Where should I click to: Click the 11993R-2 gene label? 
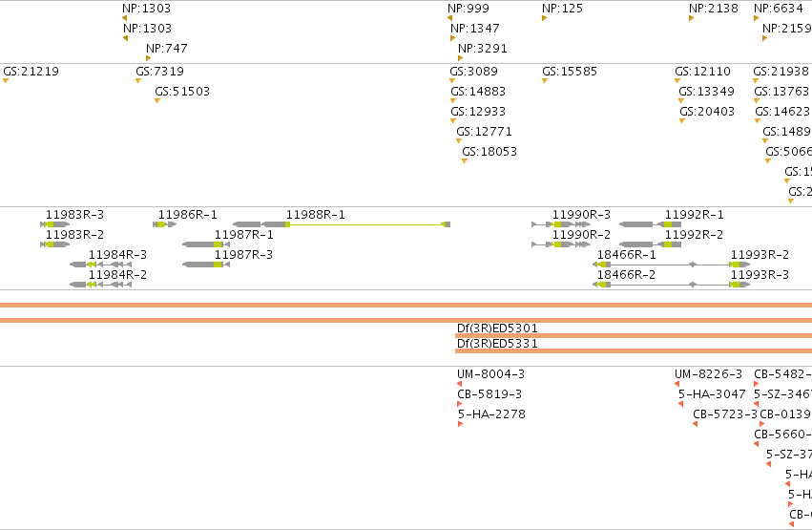760,254
